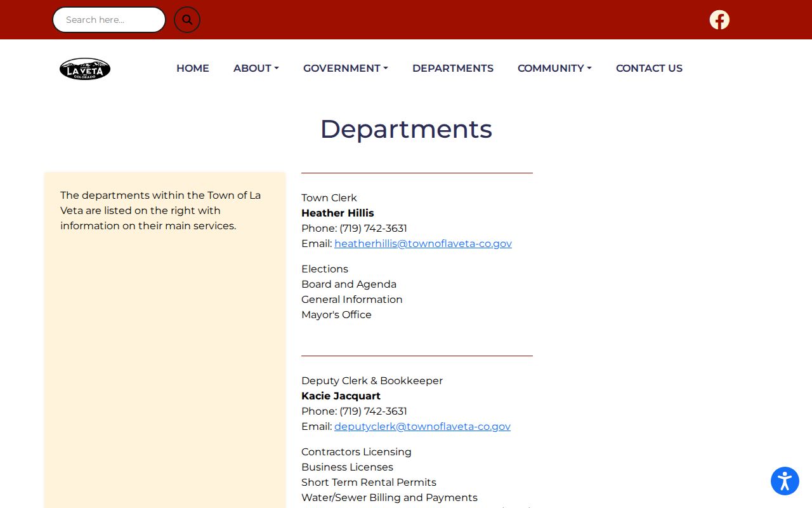
Task: Expand the Community dropdown menu
Action: tap(554, 68)
